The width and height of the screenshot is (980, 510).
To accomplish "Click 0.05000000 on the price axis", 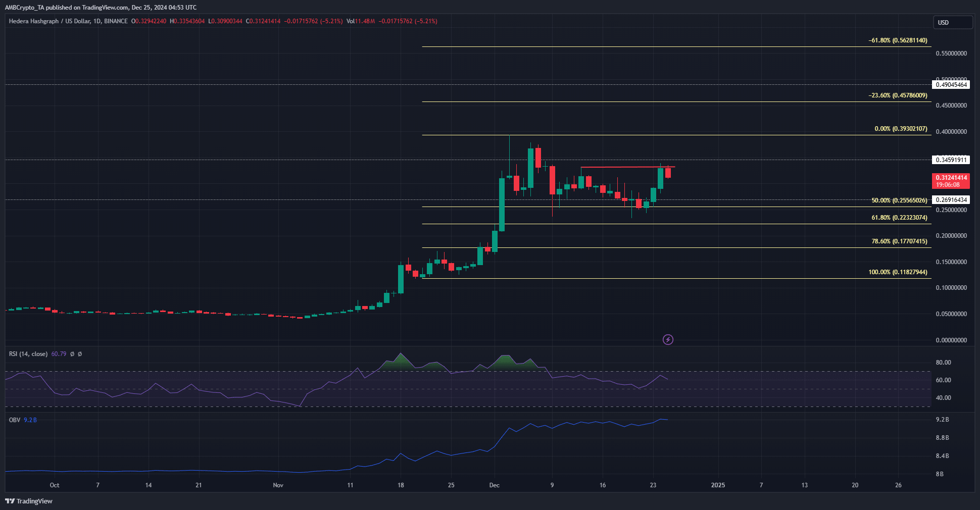I will 951,314.
